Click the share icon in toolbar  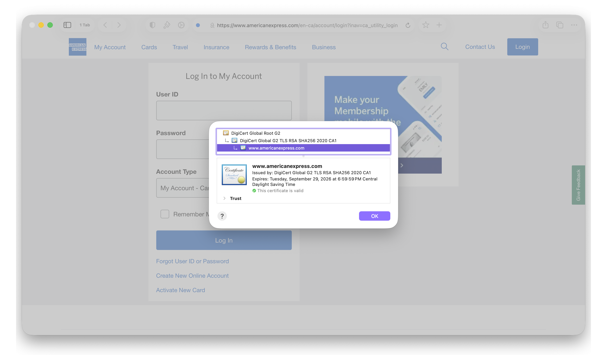(545, 25)
